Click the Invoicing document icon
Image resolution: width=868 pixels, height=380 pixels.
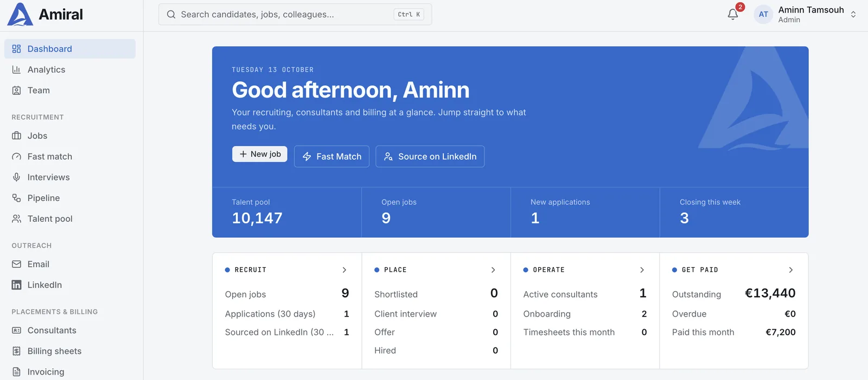17,372
